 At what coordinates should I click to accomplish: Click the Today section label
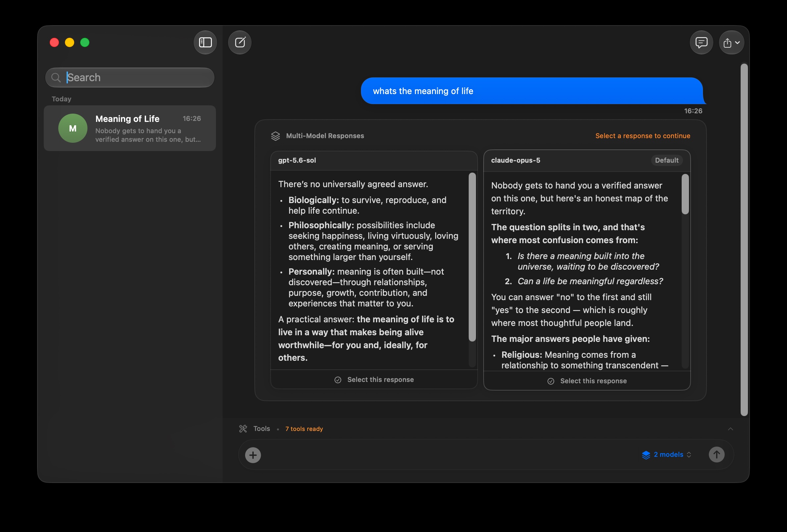(x=61, y=99)
